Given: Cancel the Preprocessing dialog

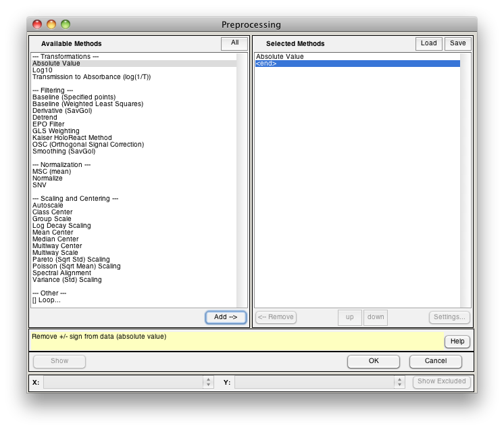Looking at the screenshot, I should (x=435, y=361).
